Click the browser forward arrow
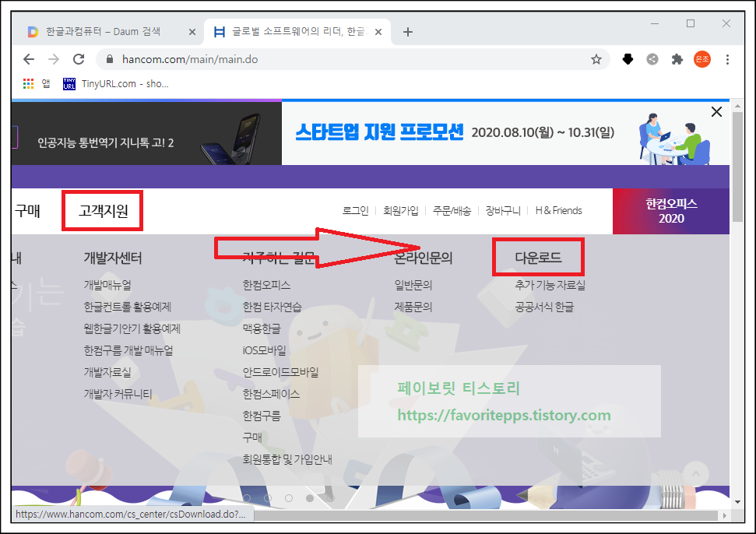Image resolution: width=756 pixels, height=534 pixels. (x=54, y=59)
